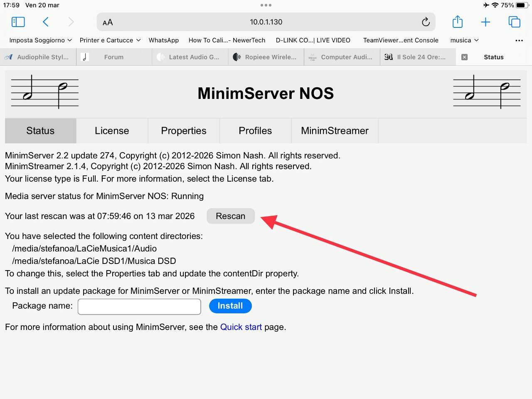The image size is (532, 399).
Task: Expand the Imposta Soggiorno bookmark folder
Action: [x=40, y=40]
